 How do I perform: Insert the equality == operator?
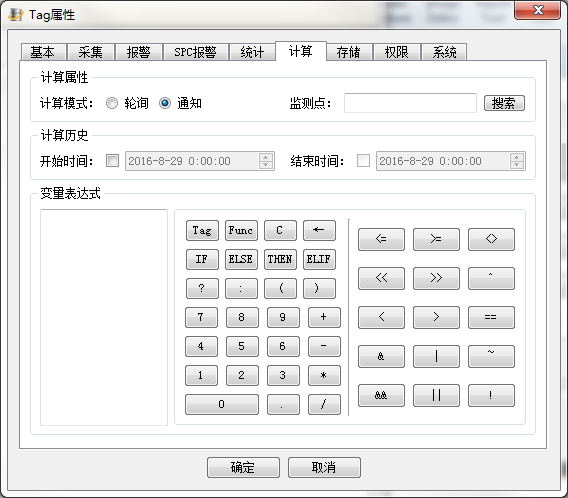[x=491, y=317]
